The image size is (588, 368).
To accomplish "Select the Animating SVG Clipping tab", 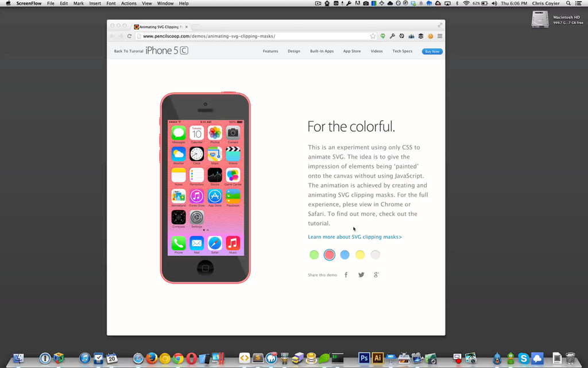I will (x=161, y=26).
